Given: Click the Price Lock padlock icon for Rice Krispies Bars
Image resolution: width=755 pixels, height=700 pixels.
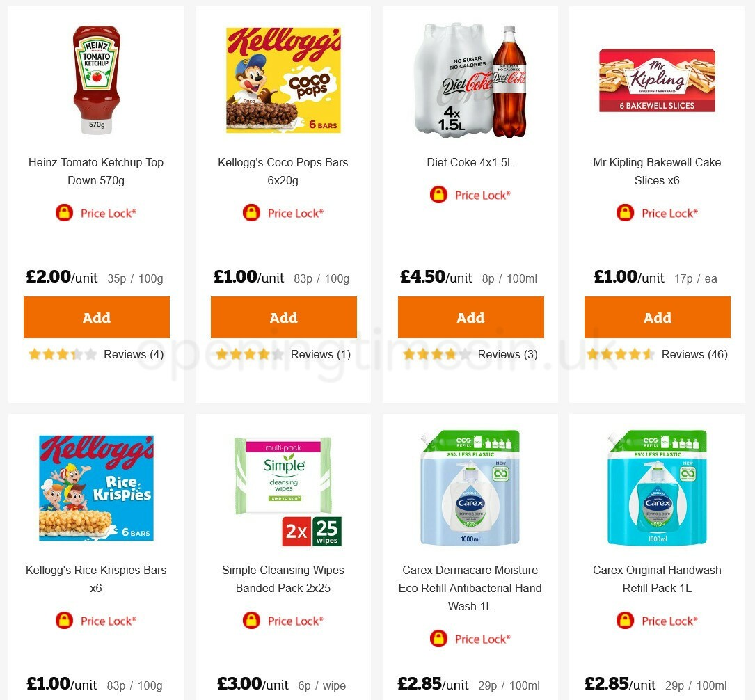Looking at the screenshot, I should (64, 621).
